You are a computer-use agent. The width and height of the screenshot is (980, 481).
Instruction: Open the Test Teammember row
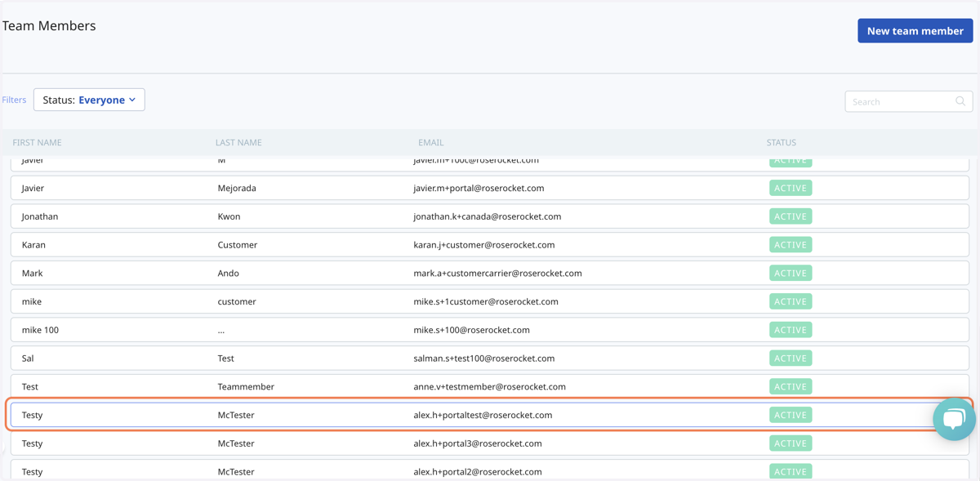pos(490,386)
